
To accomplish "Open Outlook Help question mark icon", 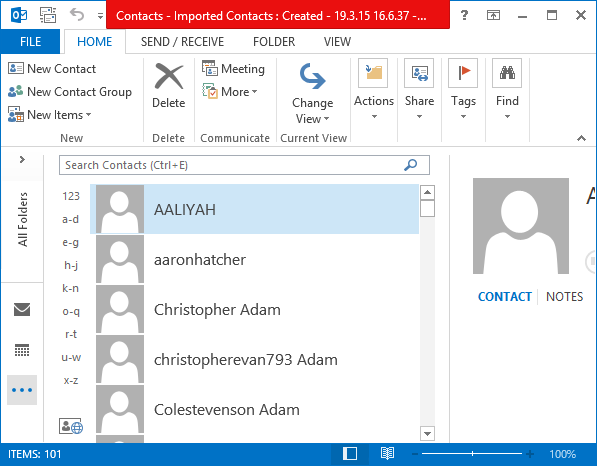I will tap(464, 15).
